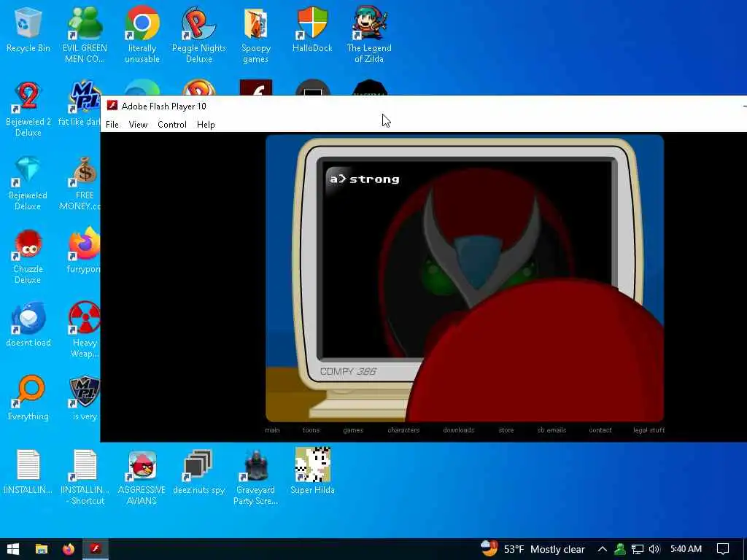
Task: Click the 'games' navigation link
Action: [x=353, y=430]
